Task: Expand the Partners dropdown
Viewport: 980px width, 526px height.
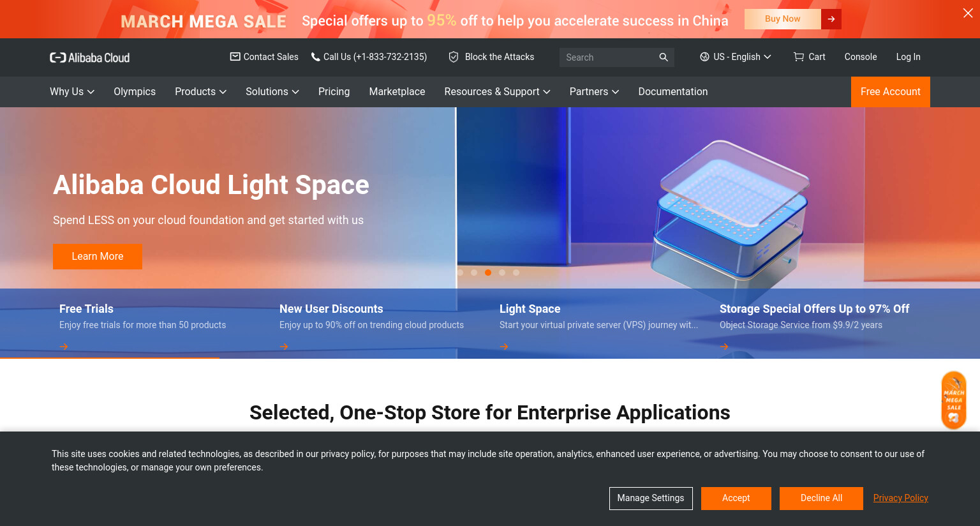Action: click(x=594, y=92)
